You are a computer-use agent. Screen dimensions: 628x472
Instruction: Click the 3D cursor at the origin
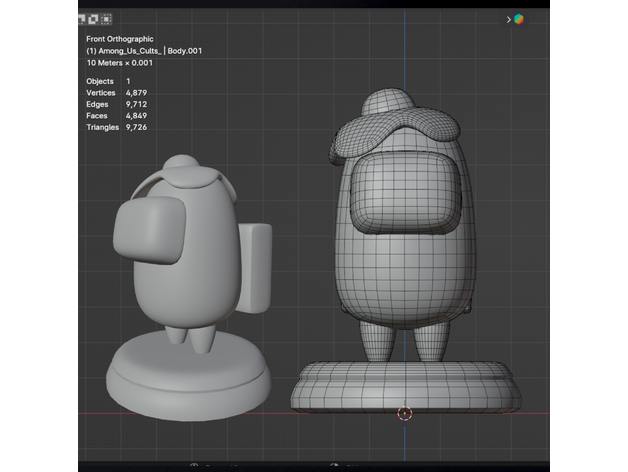tap(404, 412)
